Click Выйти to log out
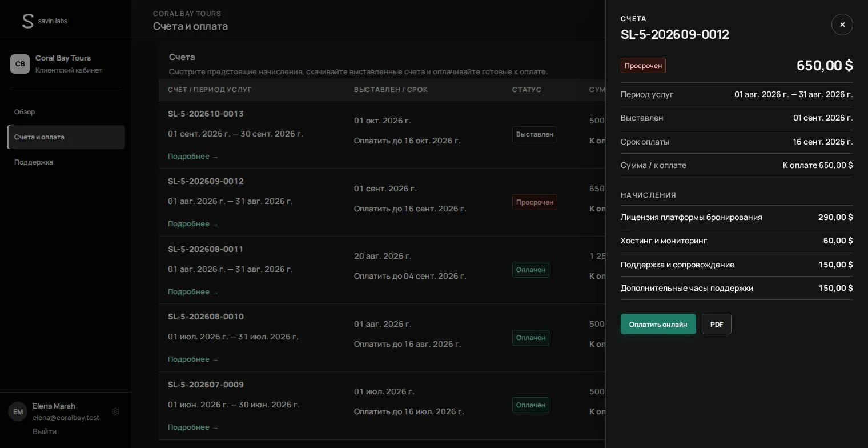Screen dimensions: 868x448 (x=45, y=431)
